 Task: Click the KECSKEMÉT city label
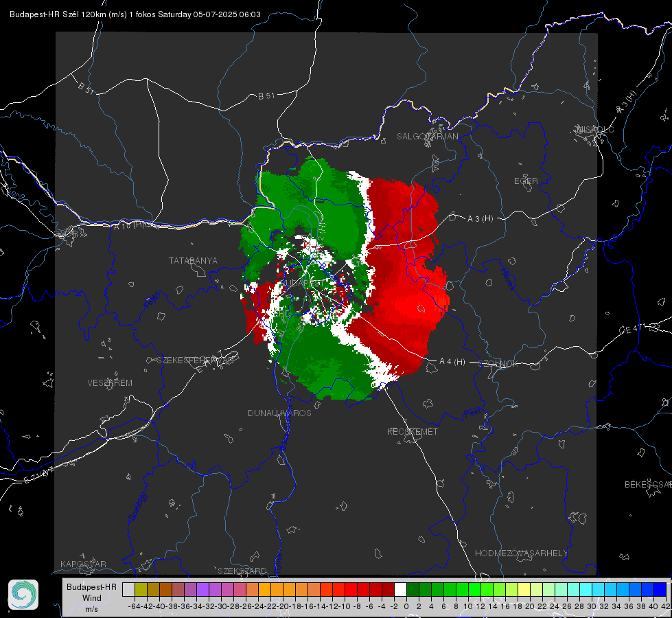tap(413, 432)
